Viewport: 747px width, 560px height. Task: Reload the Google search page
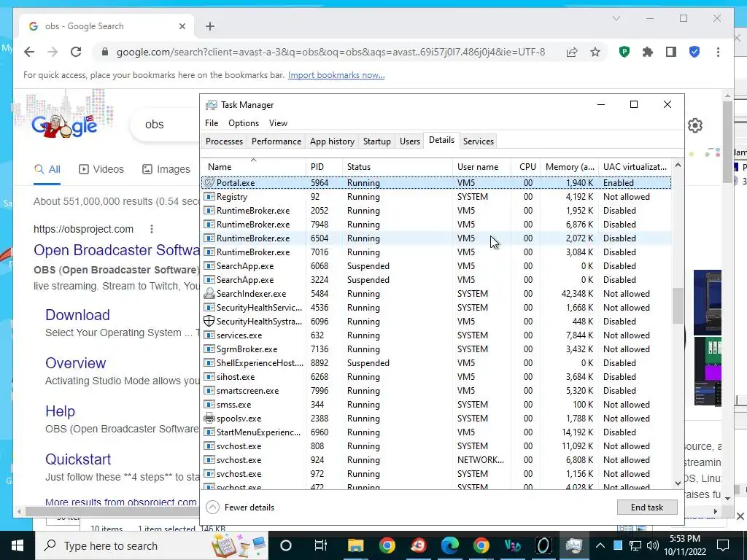click(76, 52)
